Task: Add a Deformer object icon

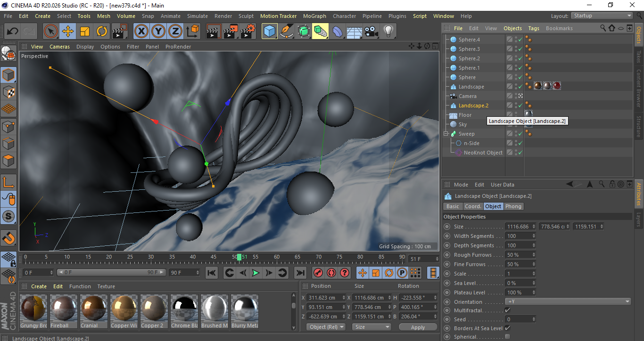Action: (x=338, y=32)
